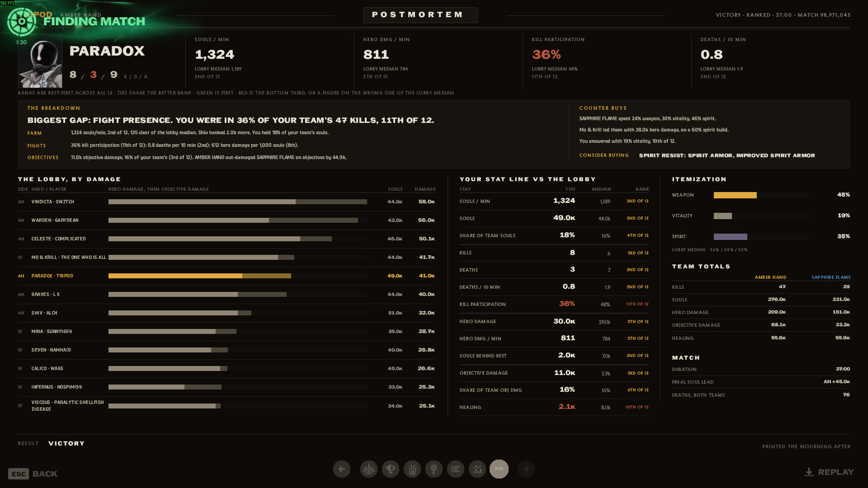The height and width of the screenshot is (488, 868).
Task: Click the REPLAY label
Action: (x=836, y=472)
